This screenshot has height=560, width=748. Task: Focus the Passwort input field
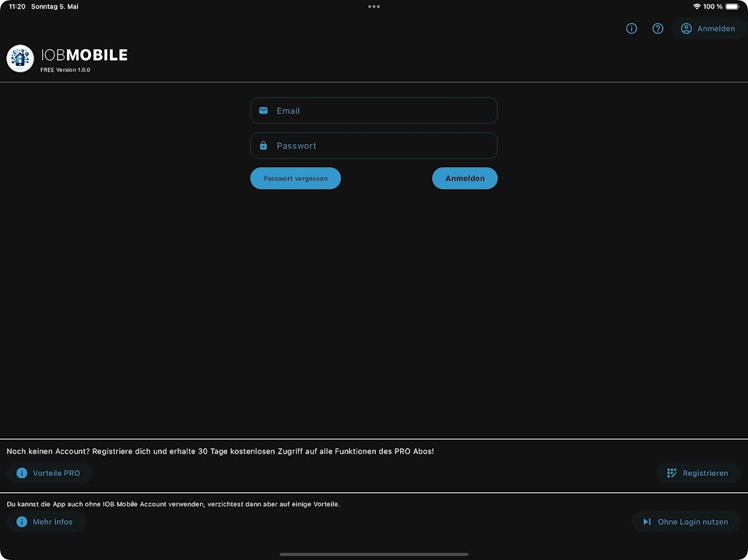point(381,145)
